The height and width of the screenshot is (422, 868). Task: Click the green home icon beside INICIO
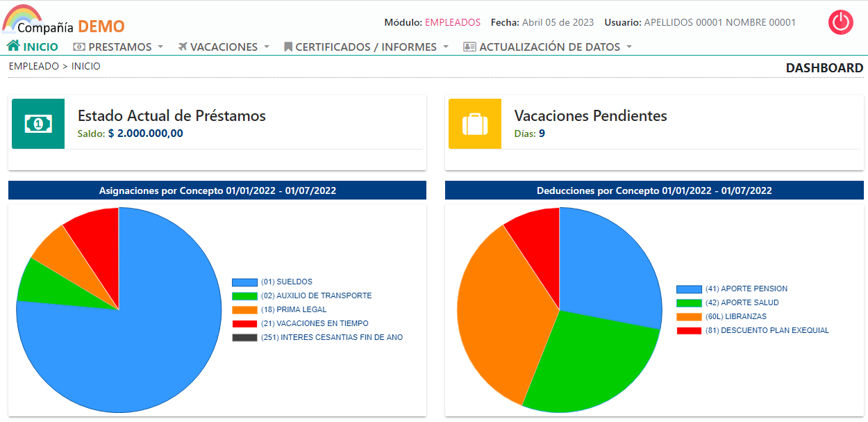(x=13, y=47)
